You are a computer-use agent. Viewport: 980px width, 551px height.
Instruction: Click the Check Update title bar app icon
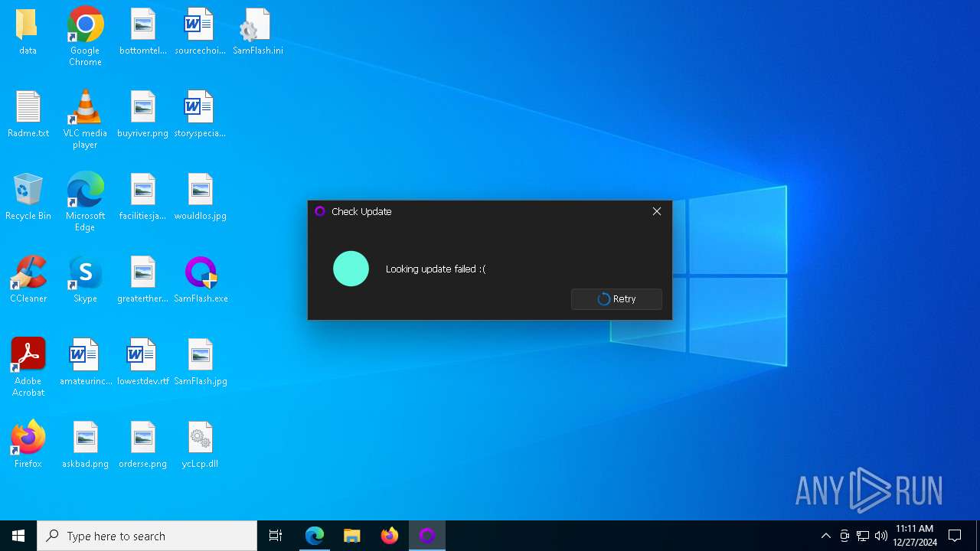[x=320, y=211]
